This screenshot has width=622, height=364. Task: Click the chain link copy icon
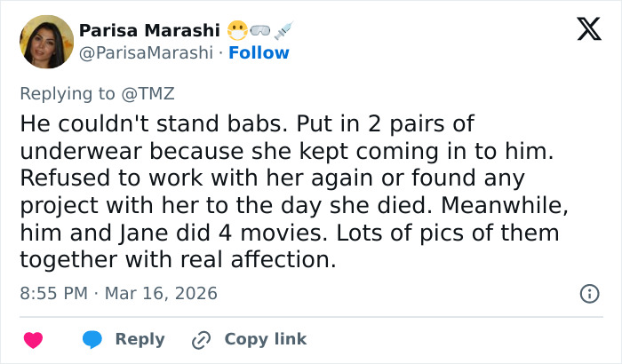[202, 340]
